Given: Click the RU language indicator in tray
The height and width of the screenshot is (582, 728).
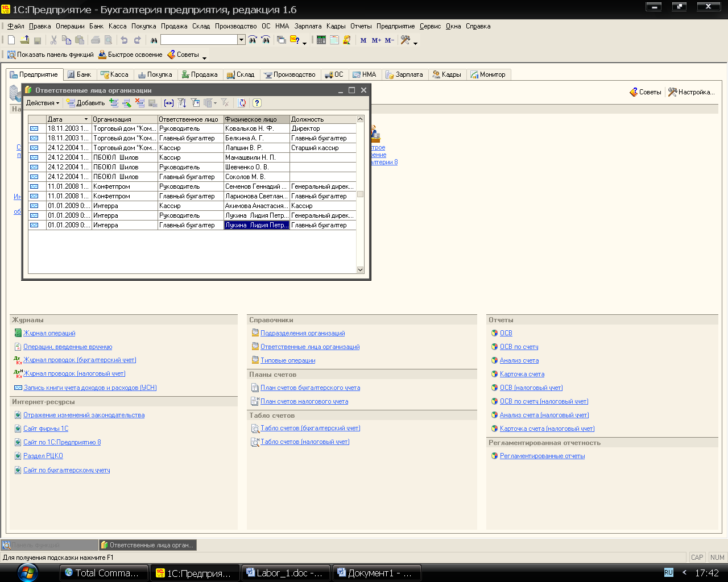Looking at the screenshot, I should tap(669, 572).
